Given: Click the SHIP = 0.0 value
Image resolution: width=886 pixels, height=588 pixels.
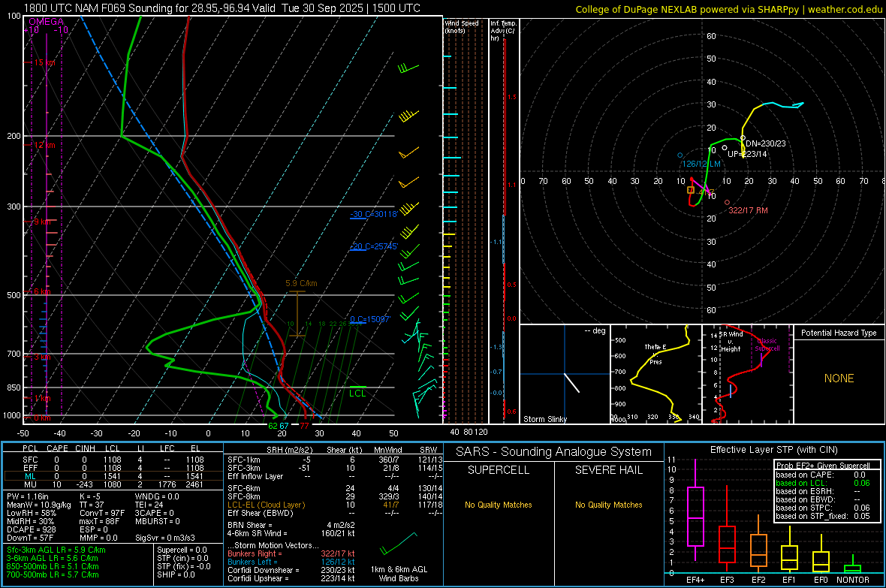Looking at the screenshot, I should (176, 574).
